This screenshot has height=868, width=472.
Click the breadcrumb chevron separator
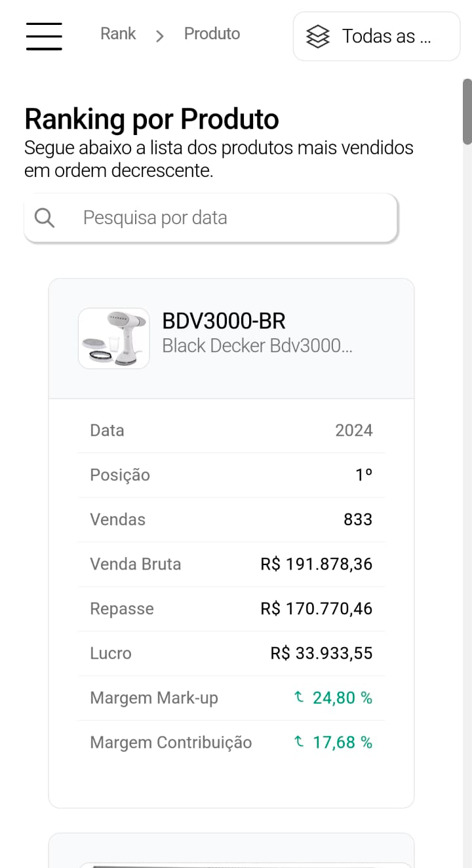[x=159, y=36]
